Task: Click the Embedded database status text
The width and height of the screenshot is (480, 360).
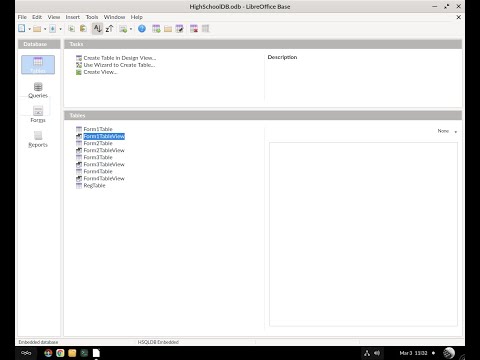Action: click(x=38, y=342)
